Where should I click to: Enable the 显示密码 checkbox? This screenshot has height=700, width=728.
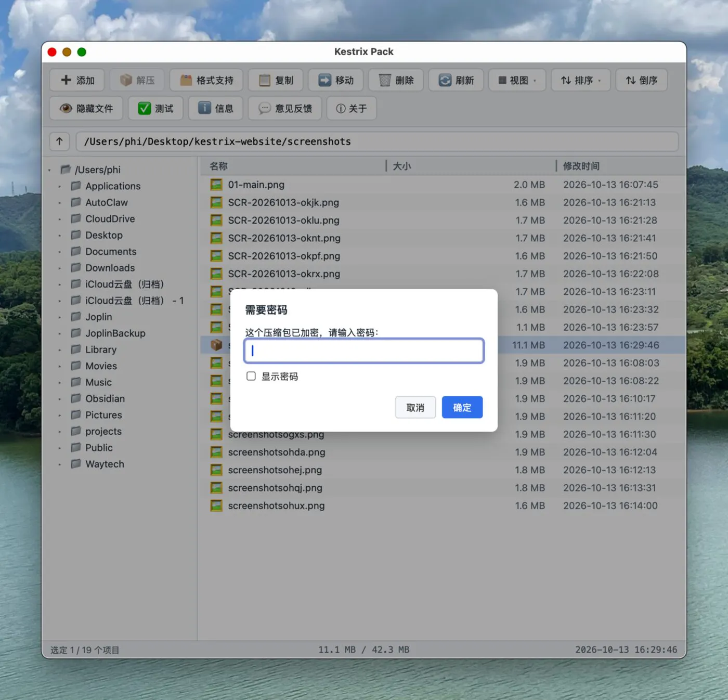[251, 376]
